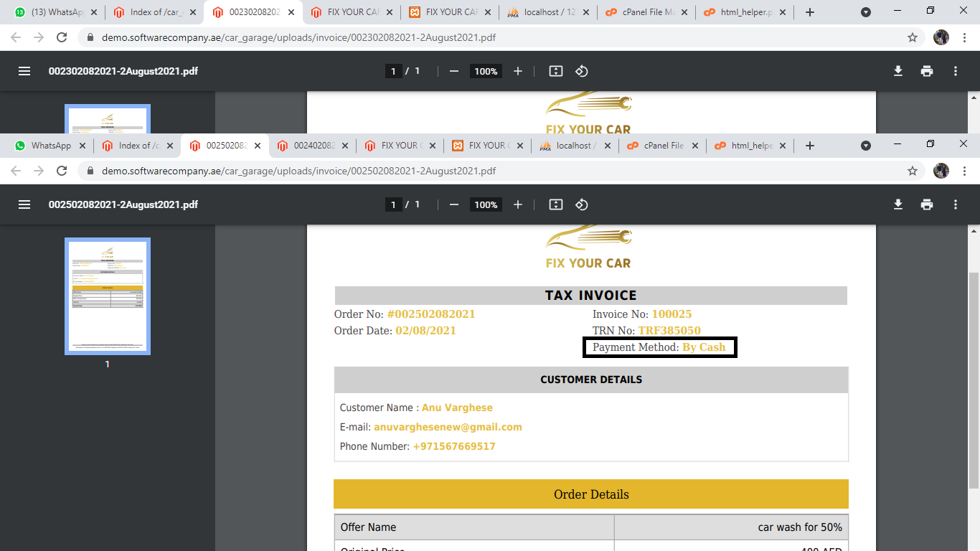Print the 002502082021 invoice PDF
Viewport: 980px width, 551px height.
click(927, 204)
